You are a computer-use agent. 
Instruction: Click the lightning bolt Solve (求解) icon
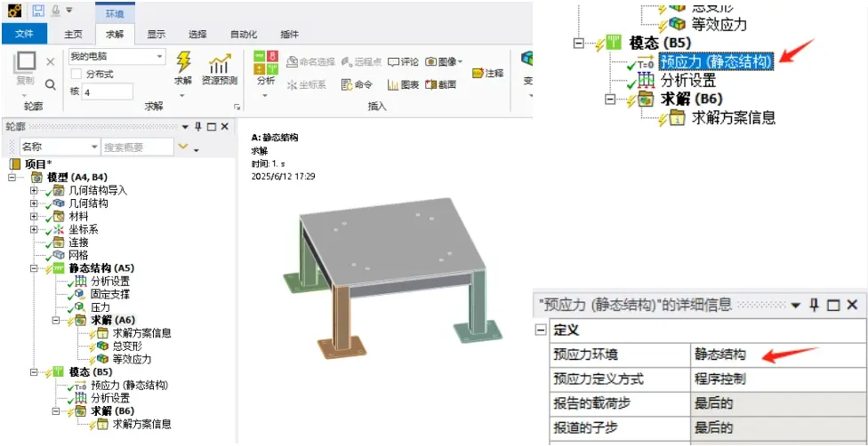[183, 62]
